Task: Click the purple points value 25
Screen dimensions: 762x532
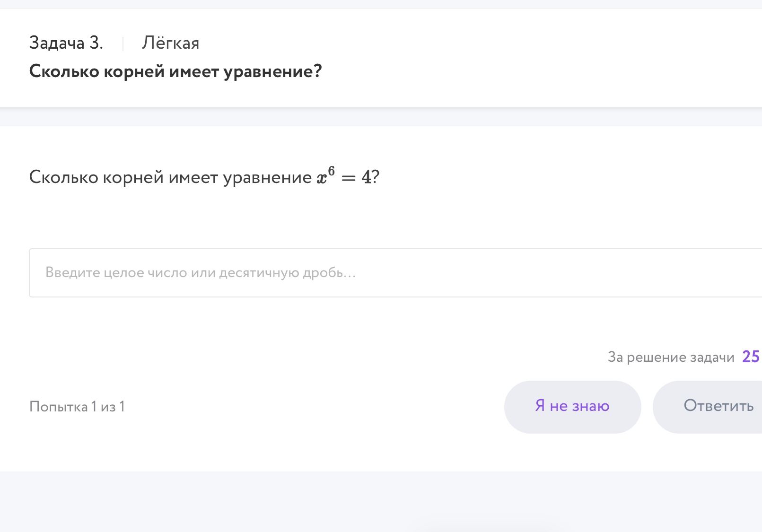Action: click(751, 357)
